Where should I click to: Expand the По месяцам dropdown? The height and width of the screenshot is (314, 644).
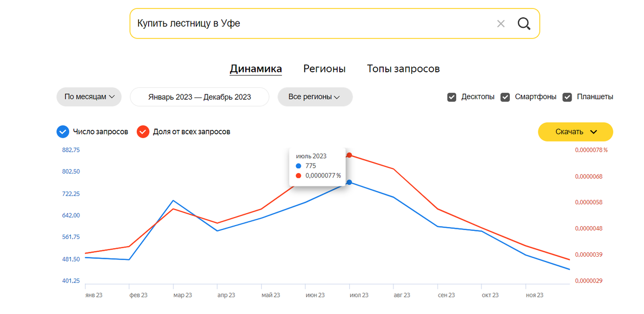point(89,97)
